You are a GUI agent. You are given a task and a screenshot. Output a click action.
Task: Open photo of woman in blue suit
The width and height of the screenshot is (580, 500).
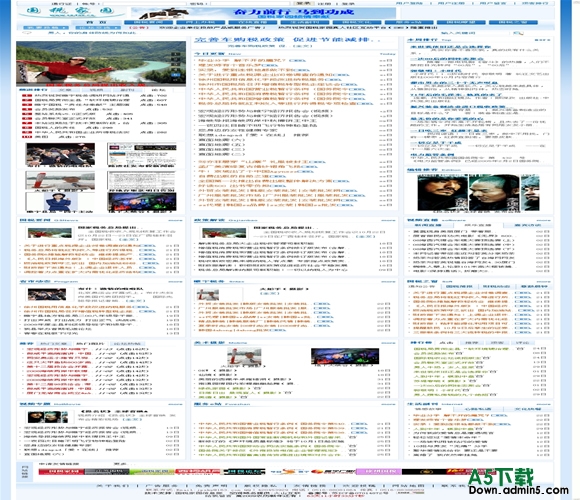pos(60,202)
